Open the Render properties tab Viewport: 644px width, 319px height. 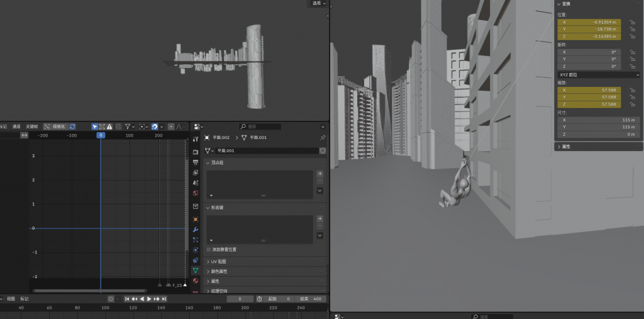tap(196, 152)
